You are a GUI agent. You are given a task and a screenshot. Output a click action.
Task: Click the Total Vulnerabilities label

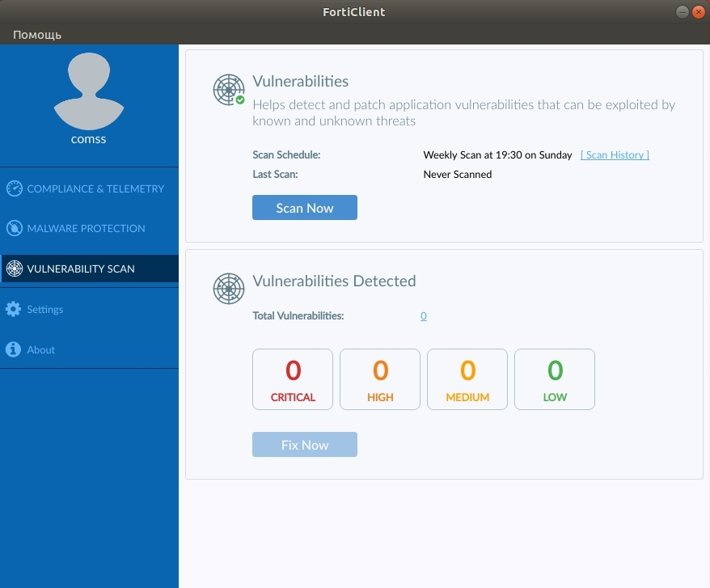pyautogui.click(x=298, y=315)
